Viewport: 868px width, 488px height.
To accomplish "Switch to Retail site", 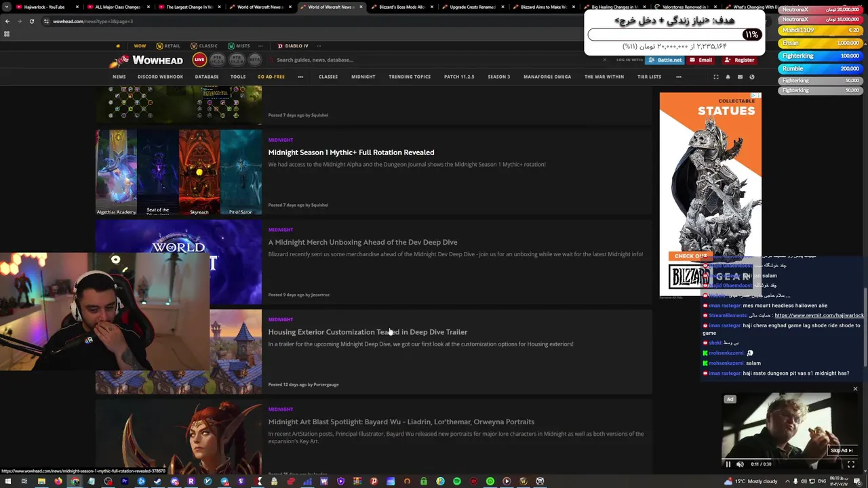I will point(168,46).
